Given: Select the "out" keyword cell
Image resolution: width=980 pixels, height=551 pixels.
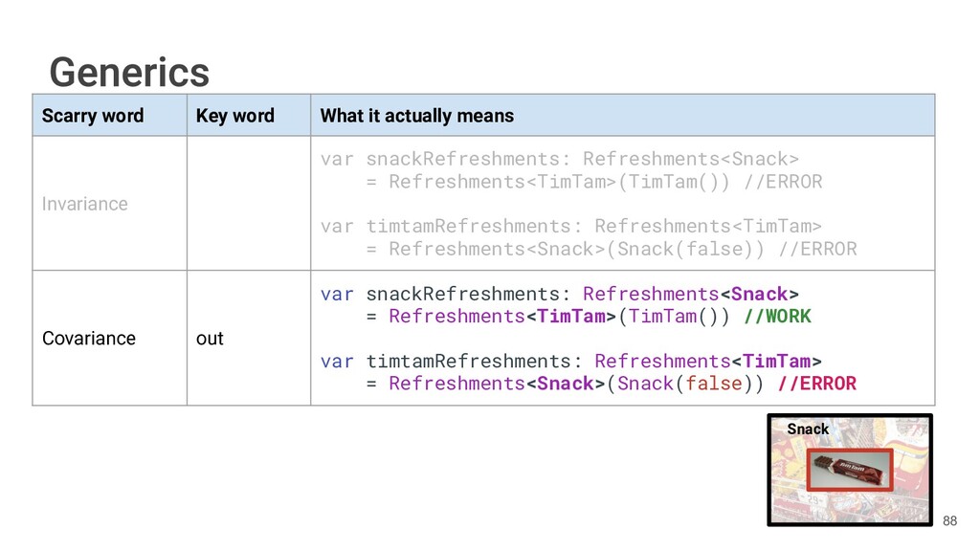Looking at the screenshot, I should (x=210, y=339).
